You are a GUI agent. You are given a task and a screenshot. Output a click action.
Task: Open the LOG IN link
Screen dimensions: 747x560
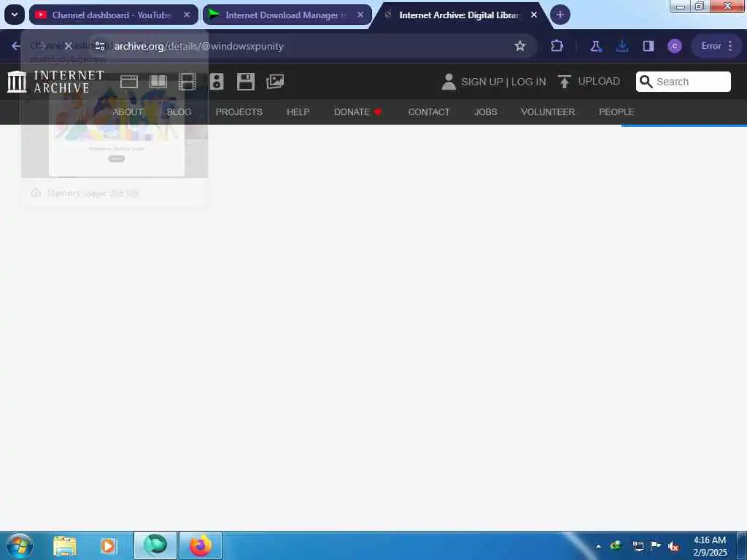528,82
